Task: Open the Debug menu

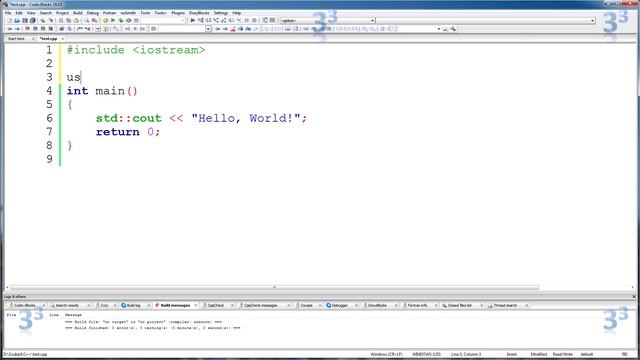Action: [x=93, y=13]
